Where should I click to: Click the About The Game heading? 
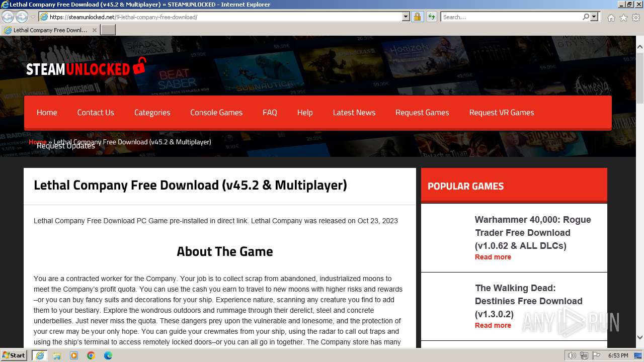click(x=225, y=251)
